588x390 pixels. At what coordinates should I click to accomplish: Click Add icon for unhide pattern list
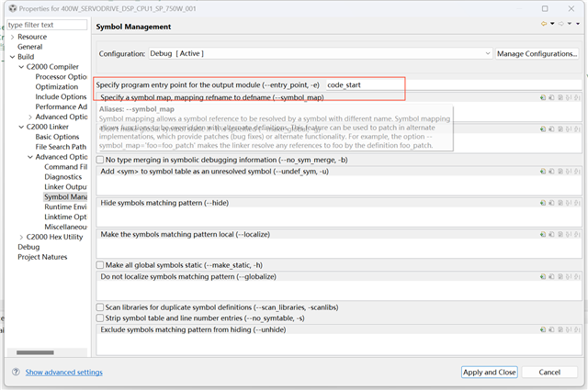pyautogui.click(x=542, y=329)
